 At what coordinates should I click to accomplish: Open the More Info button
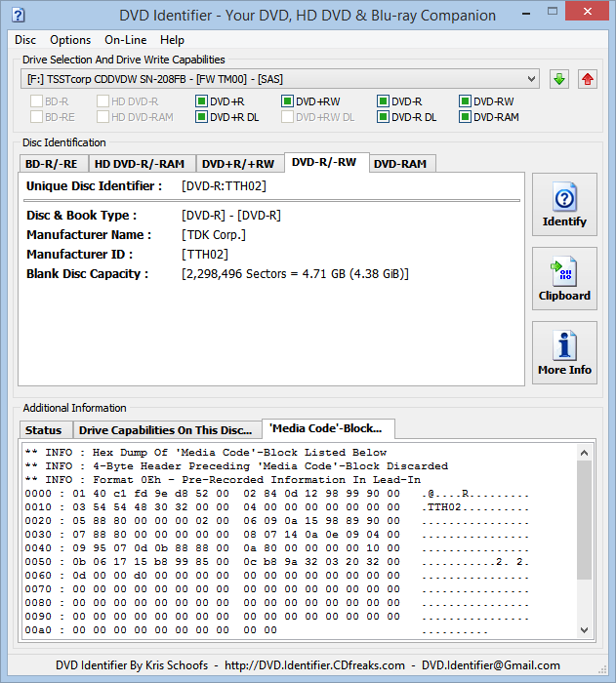564,353
